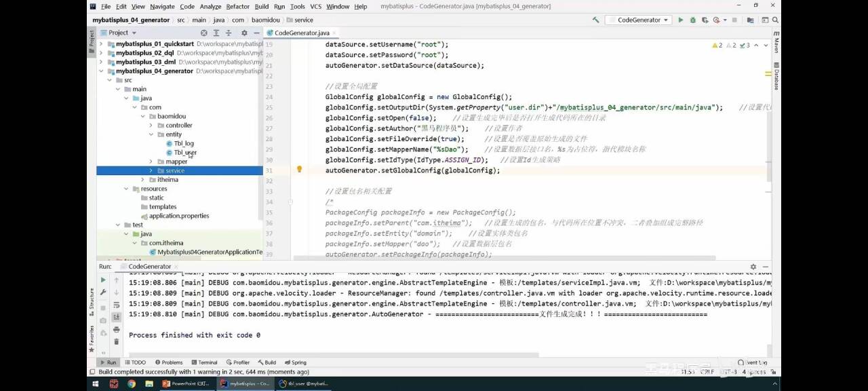Open PowerPoint from the Windows taskbar
This screenshot has width=868, height=391.
(x=186, y=384)
